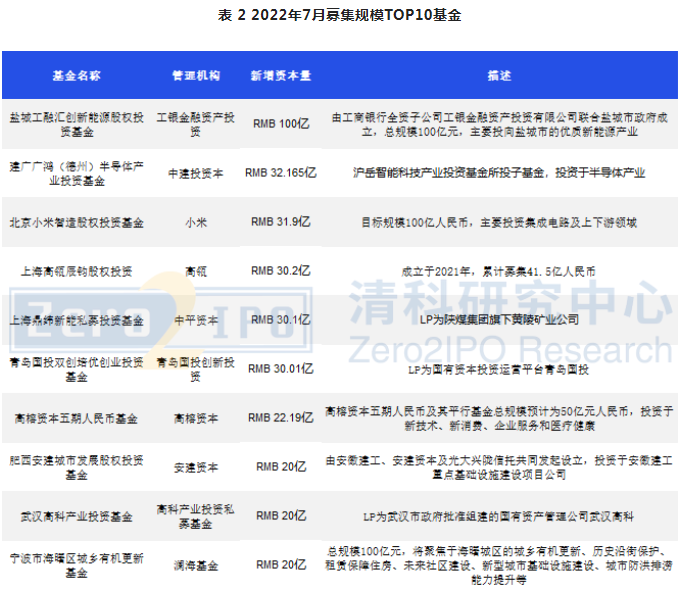Select manager cell '中建投资本'
Image resolution: width=684 pixels, height=601 pixels.
[x=195, y=174]
